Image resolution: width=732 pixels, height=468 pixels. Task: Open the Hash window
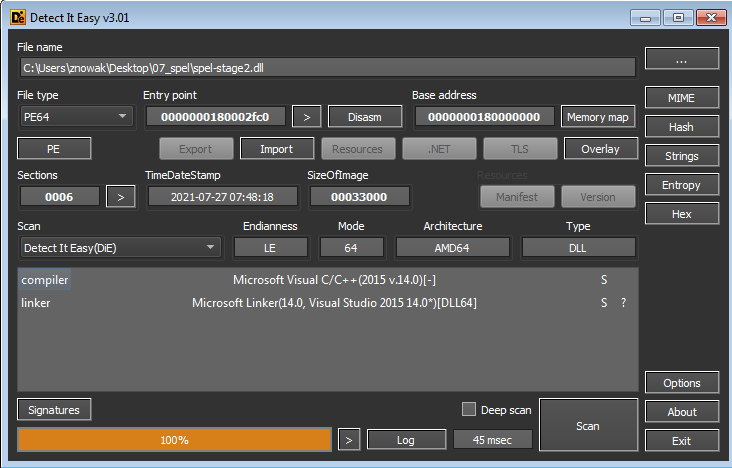(x=682, y=127)
